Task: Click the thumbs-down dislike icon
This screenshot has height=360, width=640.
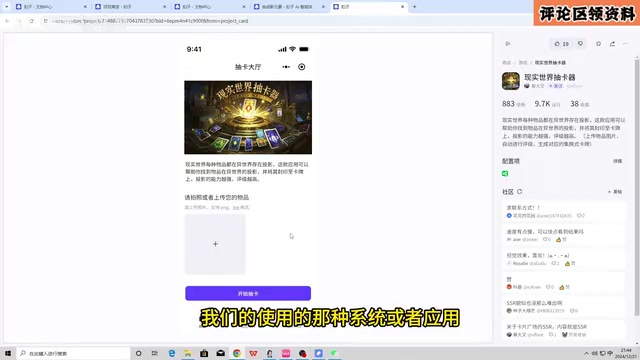Action: click(x=580, y=44)
